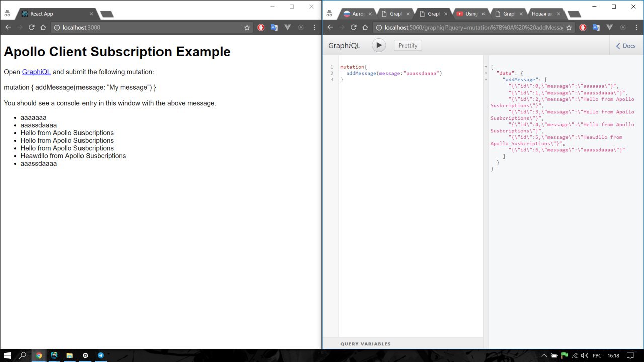Click the "aaaaaaa" list item

[x=33, y=117]
